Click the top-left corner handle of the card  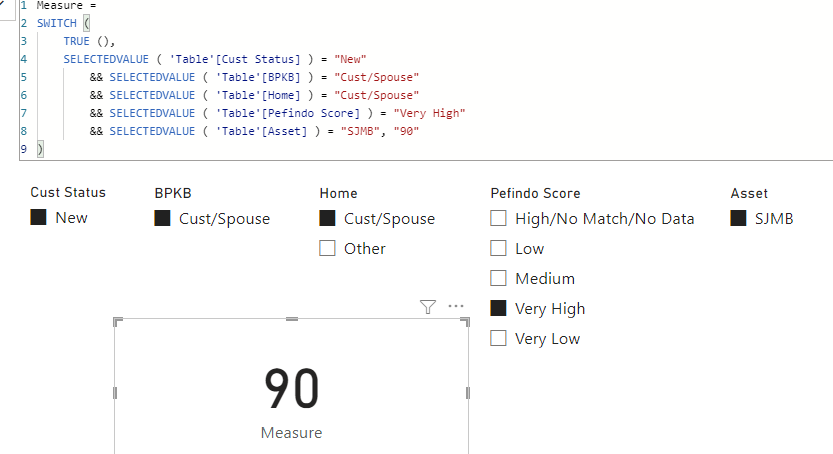[x=118, y=321]
